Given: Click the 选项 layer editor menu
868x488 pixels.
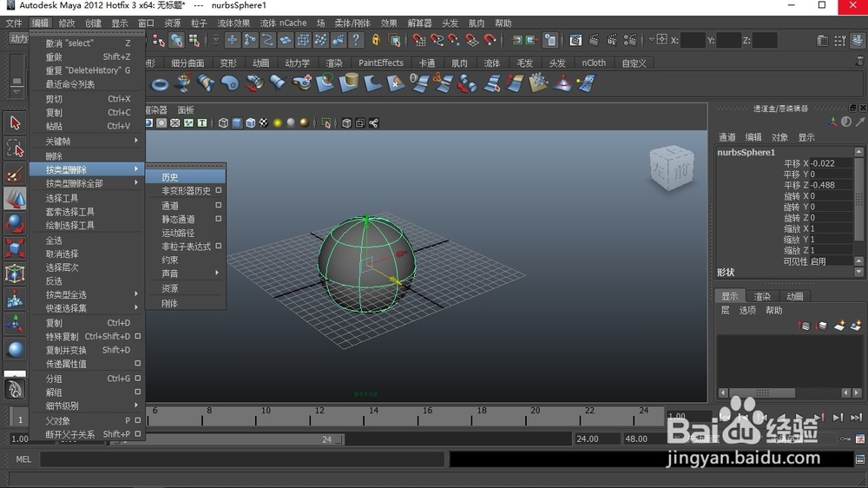Looking at the screenshot, I should click(747, 310).
